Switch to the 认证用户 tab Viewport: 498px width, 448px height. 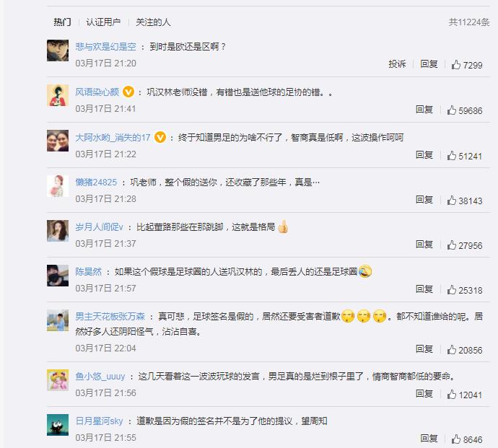[x=103, y=22]
